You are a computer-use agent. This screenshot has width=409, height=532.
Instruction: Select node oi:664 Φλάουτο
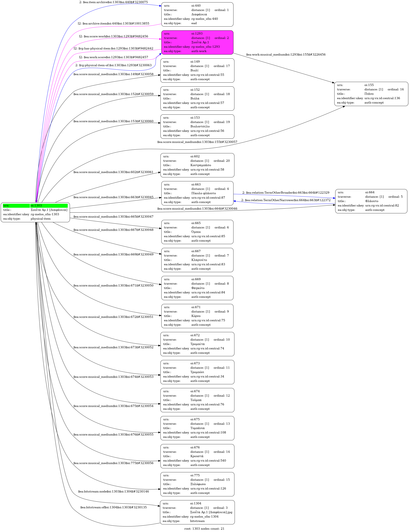pos(371,201)
